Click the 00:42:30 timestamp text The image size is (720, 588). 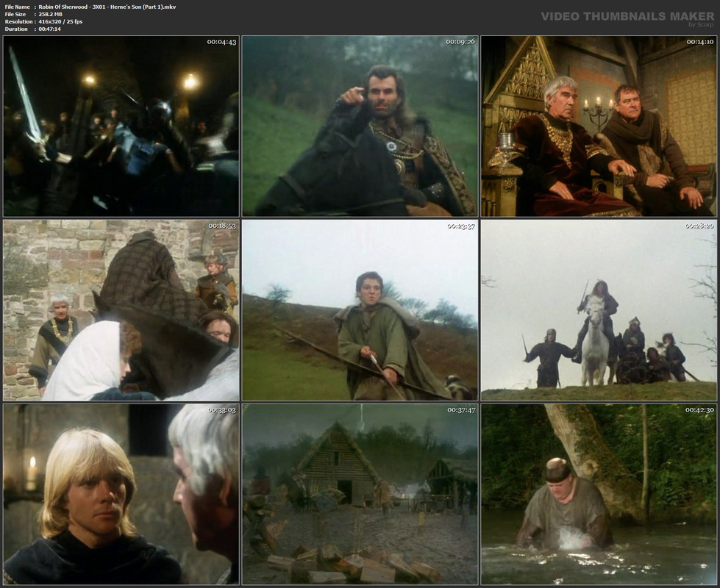699,410
